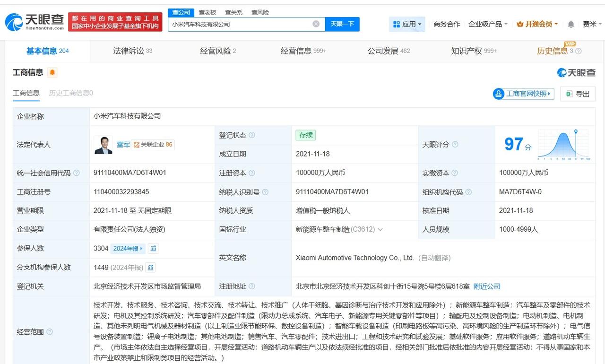Click the VIP badge on 历史信息 tab
The height and width of the screenshot is (364, 605).
(570, 43)
